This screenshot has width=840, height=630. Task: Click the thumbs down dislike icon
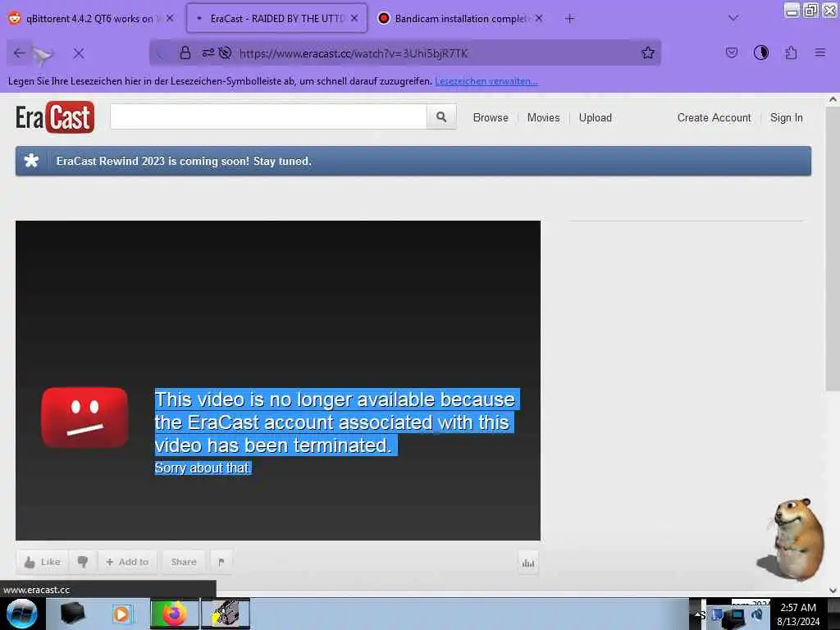pyautogui.click(x=83, y=561)
